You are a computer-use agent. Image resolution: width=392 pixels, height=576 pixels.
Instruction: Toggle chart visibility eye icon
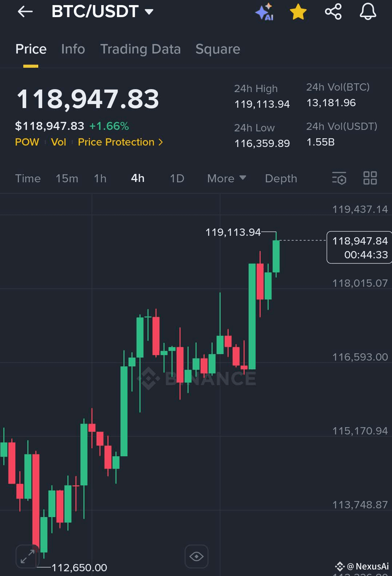[197, 556]
